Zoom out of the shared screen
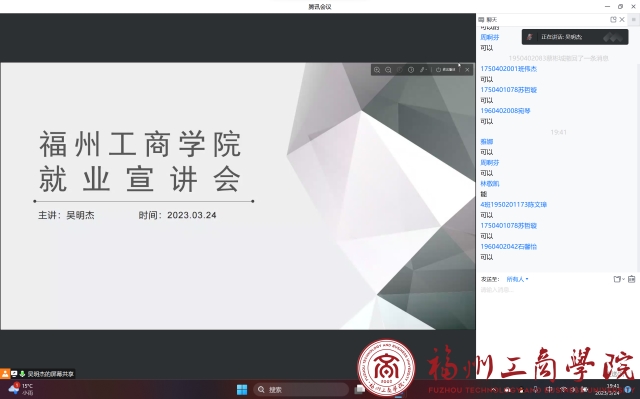Viewport: 640px width, 399px height. coord(388,70)
